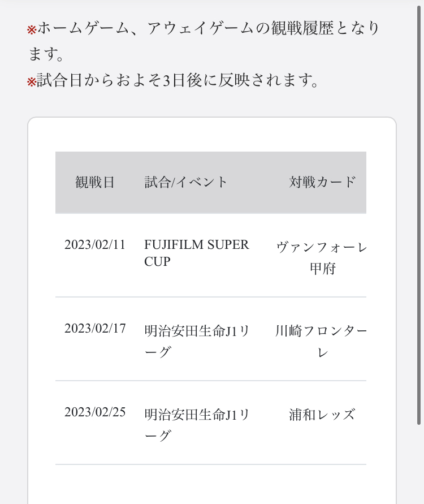The width and height of the screenshot is (424, 504).
Task: Click the FUJIFILM SUPER CUP event cell
Action: [x=197, y=253]
